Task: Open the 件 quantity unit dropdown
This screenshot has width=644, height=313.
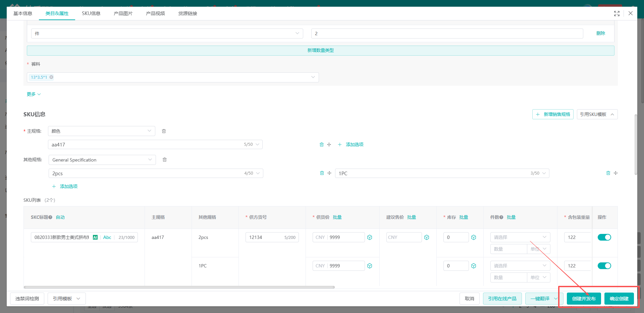Action: pos(167,34)
